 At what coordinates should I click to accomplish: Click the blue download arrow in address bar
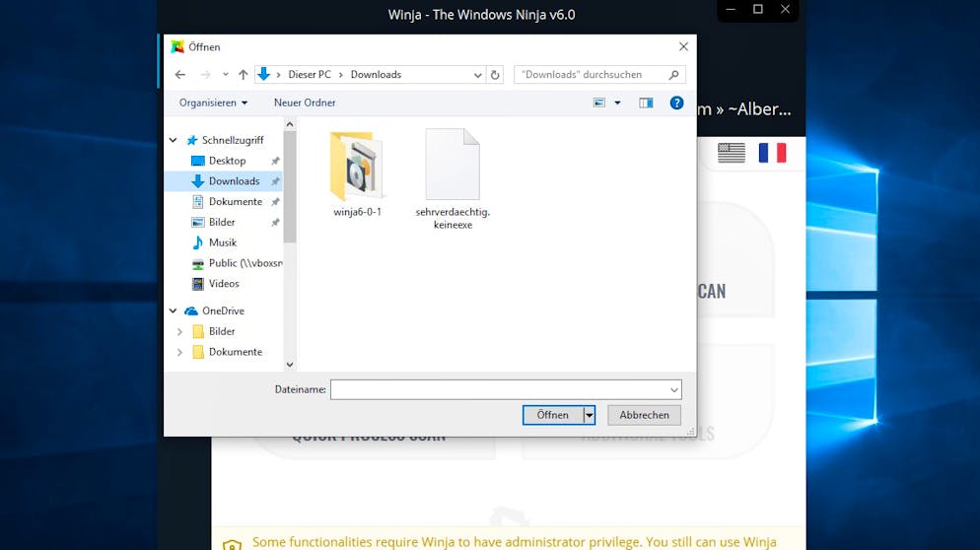tap(264, 74)
